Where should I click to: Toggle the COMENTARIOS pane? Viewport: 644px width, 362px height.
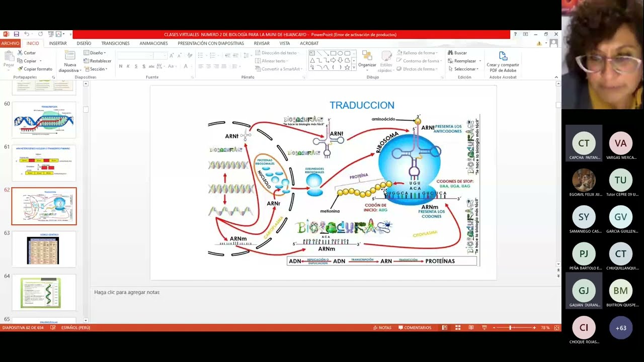415,327
